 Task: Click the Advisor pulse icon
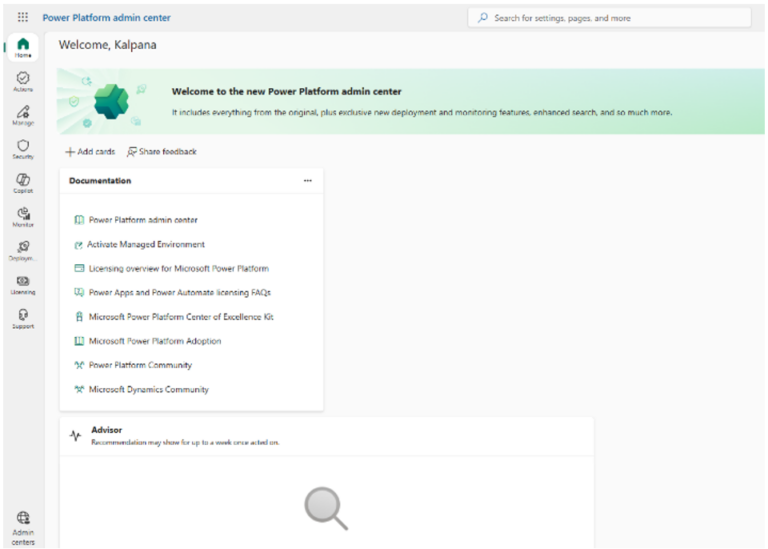pos(75,435)
